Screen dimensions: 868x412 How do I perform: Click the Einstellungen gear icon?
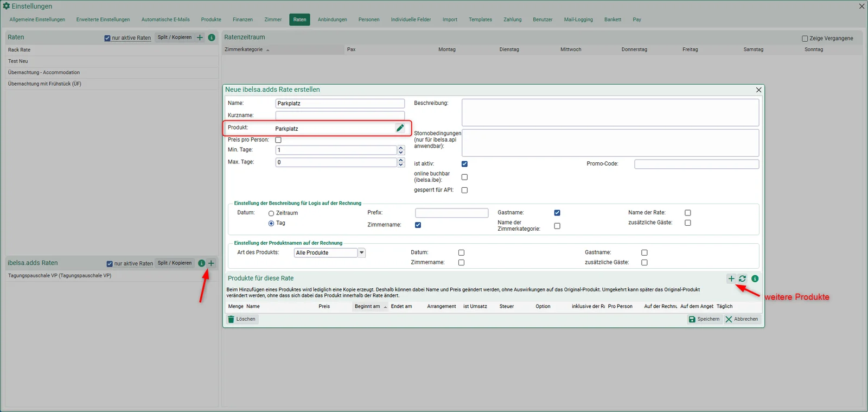[7, 6]
